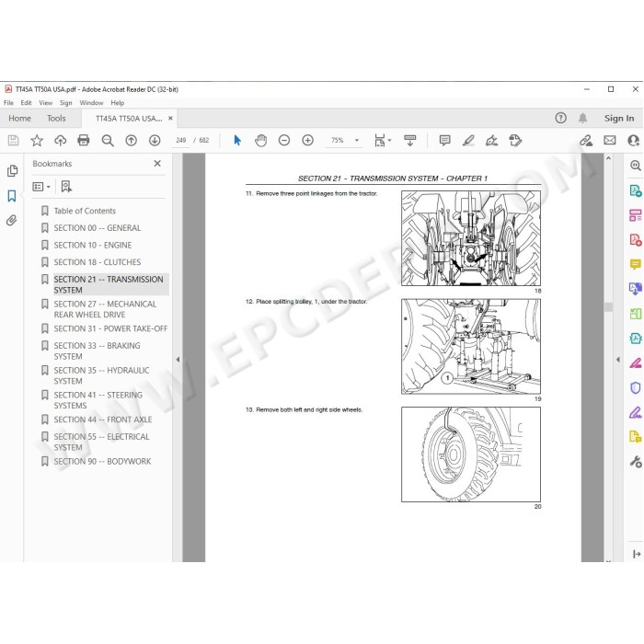Screen dimensions: 644x644
Task: Collapse the left navigation pane arrow
Action: (178, 360)
